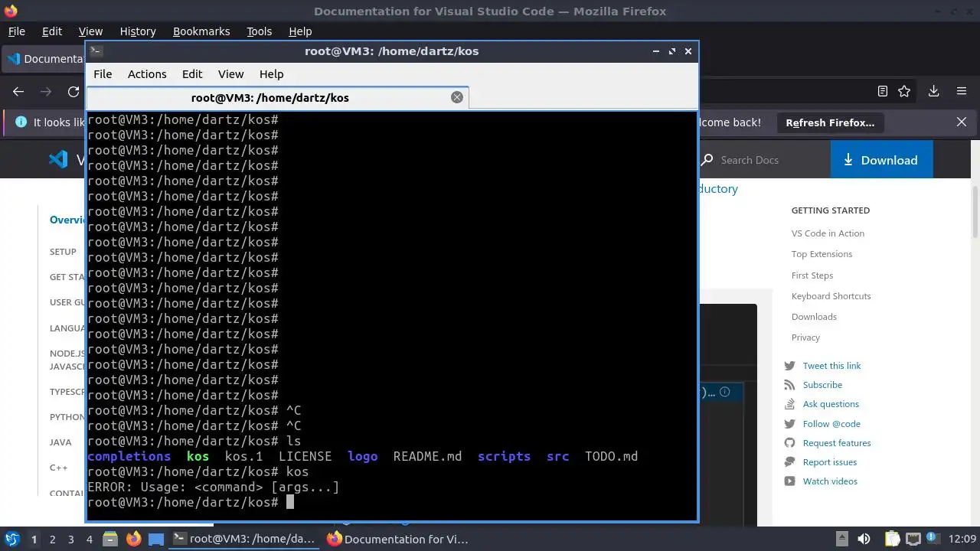Open the Firefox downloads panel icon

point(933,91)
